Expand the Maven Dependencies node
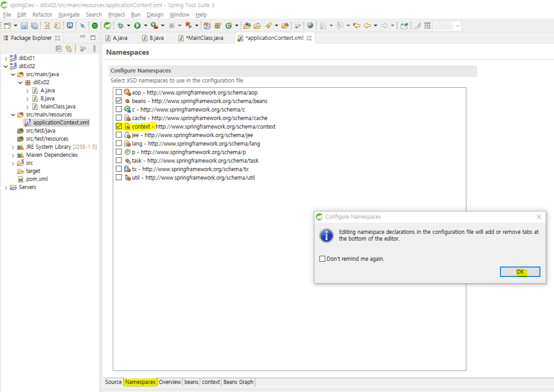Viewport: 554px width, 392px height. pos(13,155)
